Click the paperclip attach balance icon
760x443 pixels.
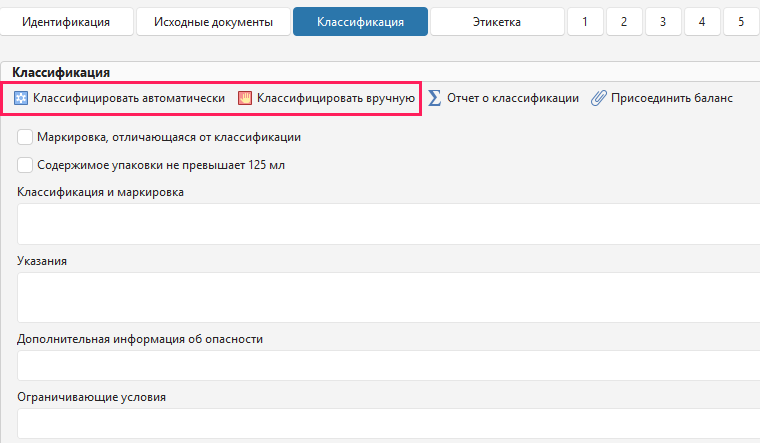[599, 98]
